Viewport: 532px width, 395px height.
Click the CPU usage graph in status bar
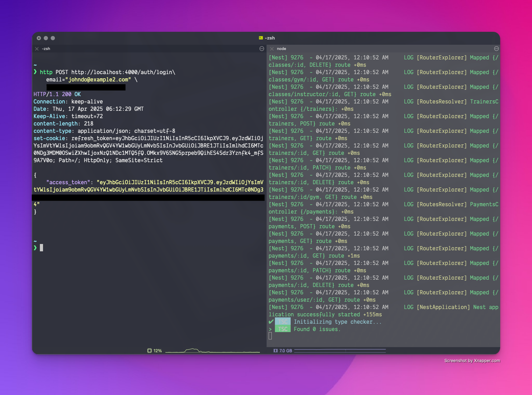tap(213, 351)
